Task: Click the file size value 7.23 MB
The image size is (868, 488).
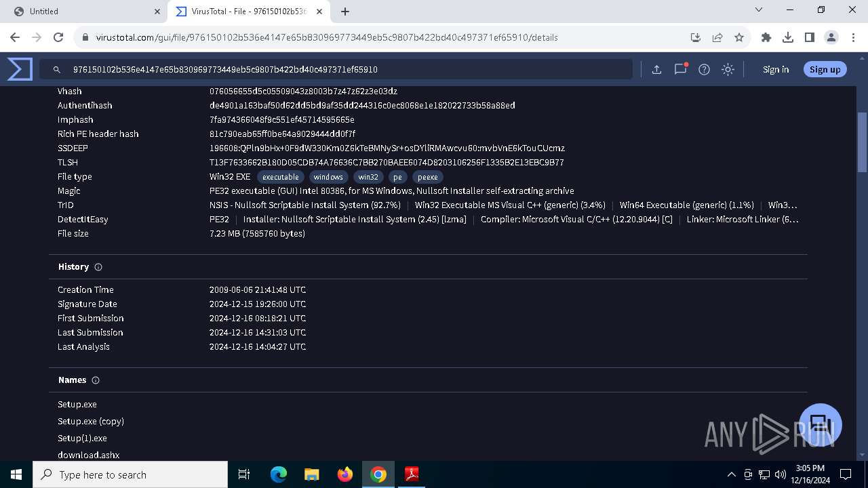Action: [257, 234]
